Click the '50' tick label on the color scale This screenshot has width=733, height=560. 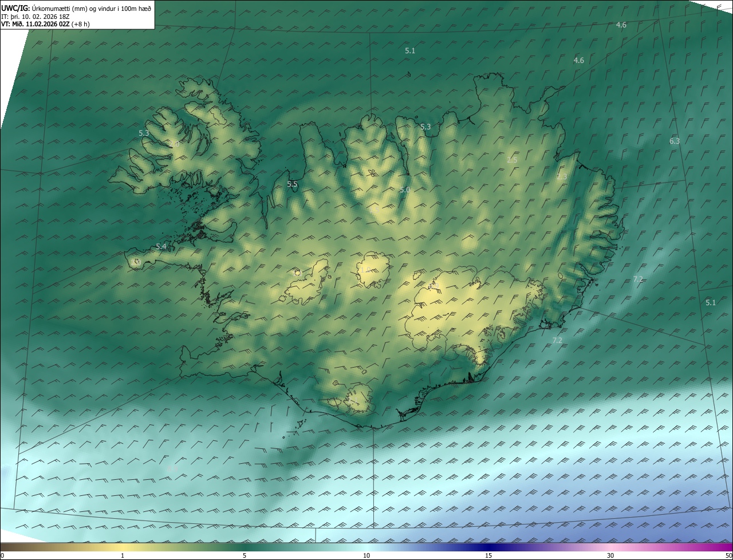pyautogui.click(x=728, y=555)
